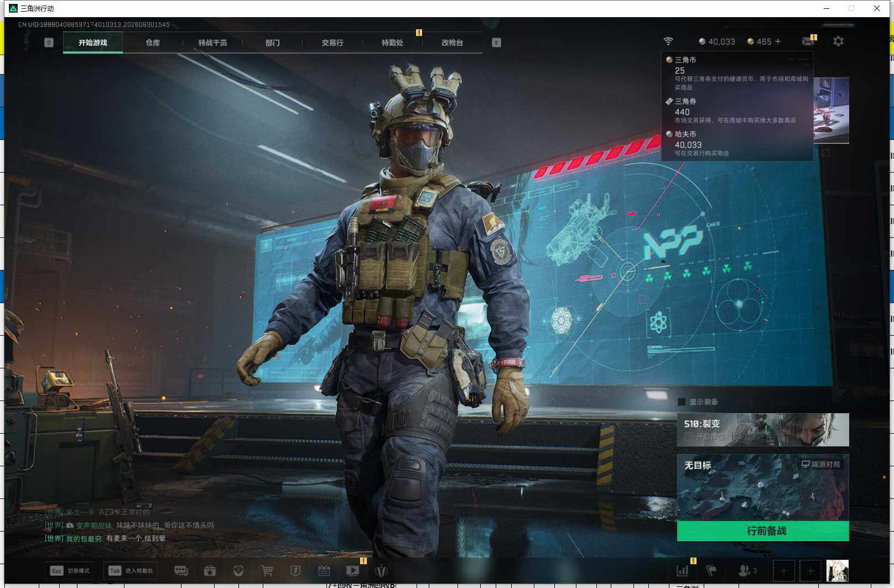Click the E key next tab icon
Screen dimensions: 894x588
(x=496, y=43)
